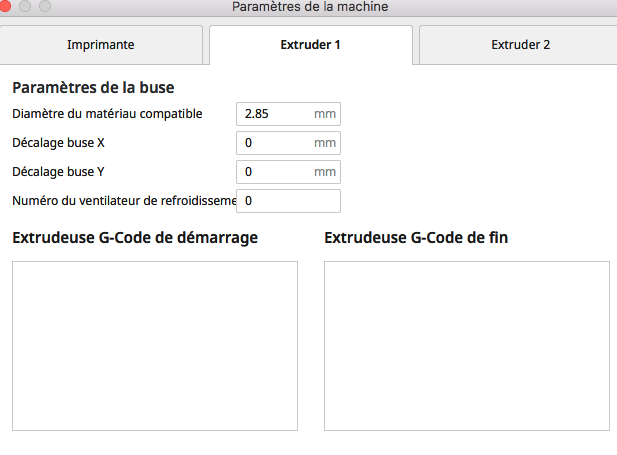Click inside the start G-Code text box
Screen dimensions: 617x455
click(155, 346)
